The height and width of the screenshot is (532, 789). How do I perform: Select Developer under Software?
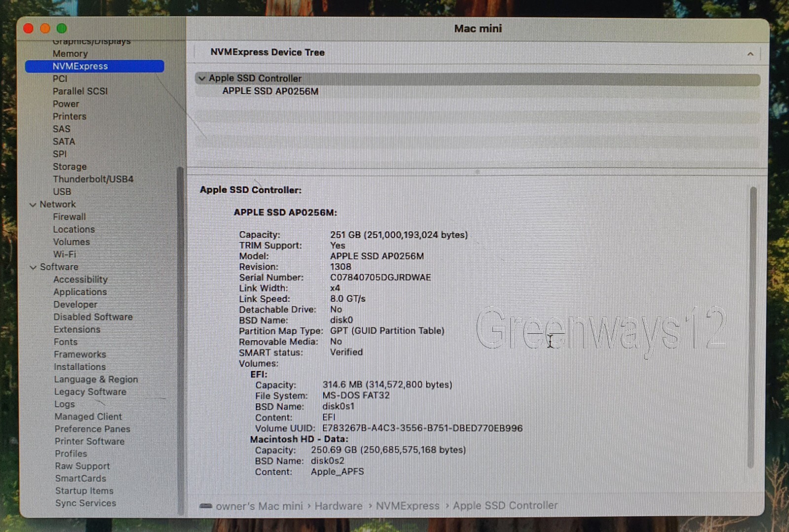click(x=75, y=305)
